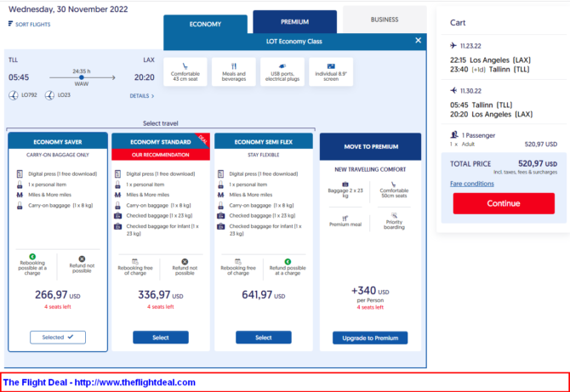570x392 pixels.
Task: Click the Meals and beverages icon
Action: [x=234, y=66]
